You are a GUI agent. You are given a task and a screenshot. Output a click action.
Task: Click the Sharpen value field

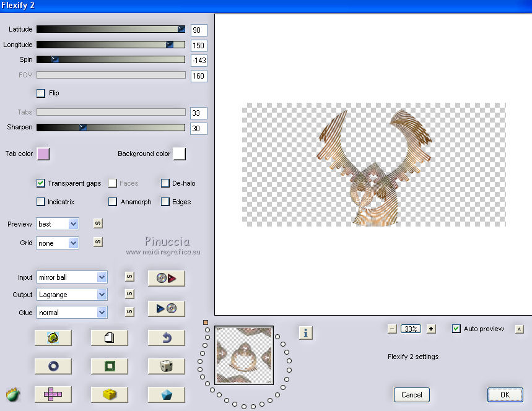(x=199, y=129)
